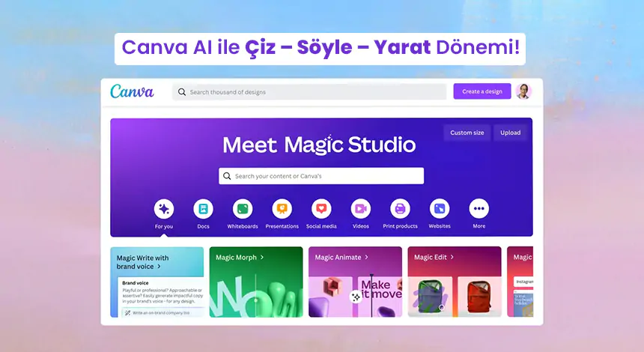
Task: Open the "Magic Morph" link
Action: [x=240, y=258]
